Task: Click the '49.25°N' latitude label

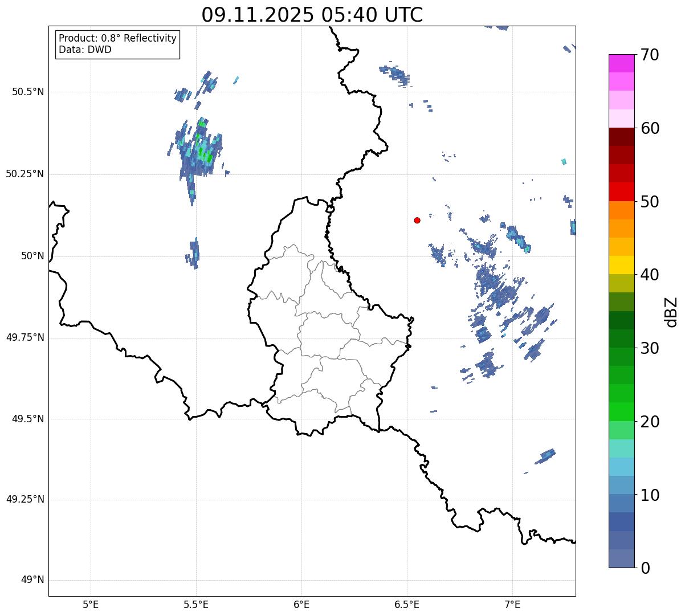Action: click(25, 499)
